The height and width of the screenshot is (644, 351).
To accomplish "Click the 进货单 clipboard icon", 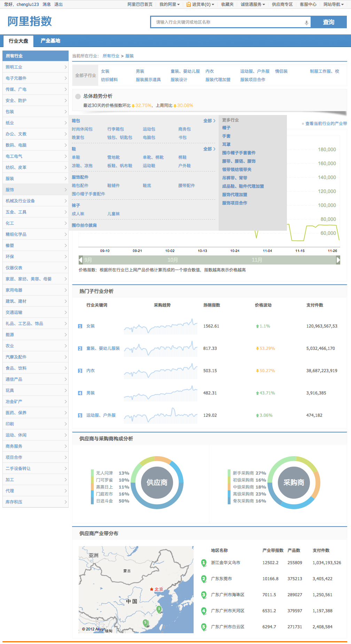I will tap(188, 4).
